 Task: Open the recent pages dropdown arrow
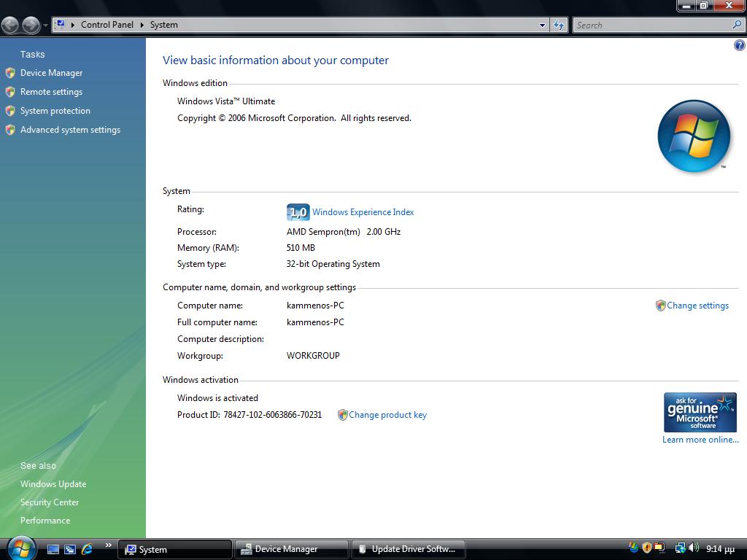[45, 26]
